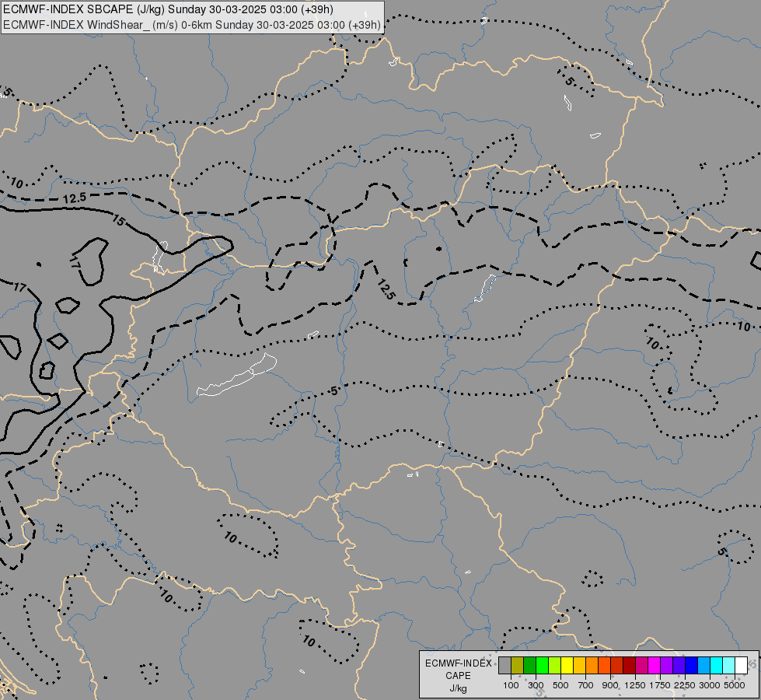Select the bright magenta legend swatch
The height and width of the screenshot is (700, 761).
coord(655,665)
